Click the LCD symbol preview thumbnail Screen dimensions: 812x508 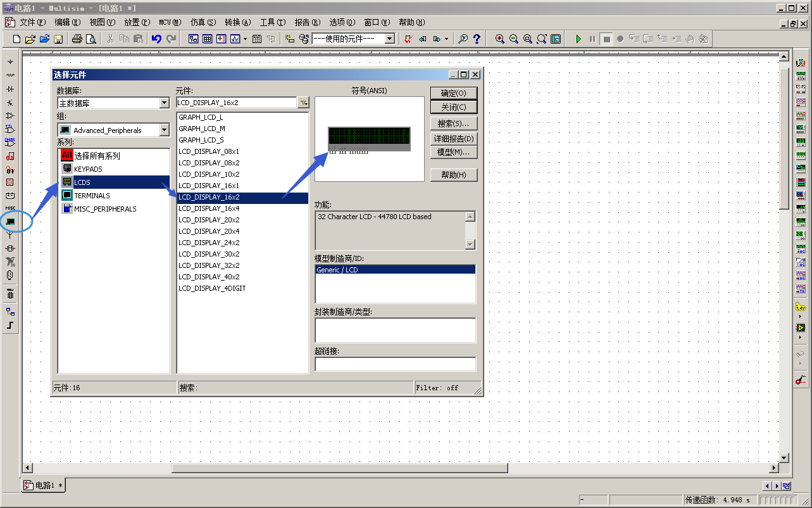click(369, 139)
